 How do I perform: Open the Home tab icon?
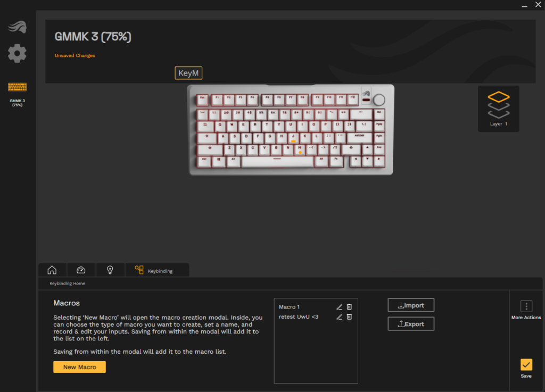point(52,270)
